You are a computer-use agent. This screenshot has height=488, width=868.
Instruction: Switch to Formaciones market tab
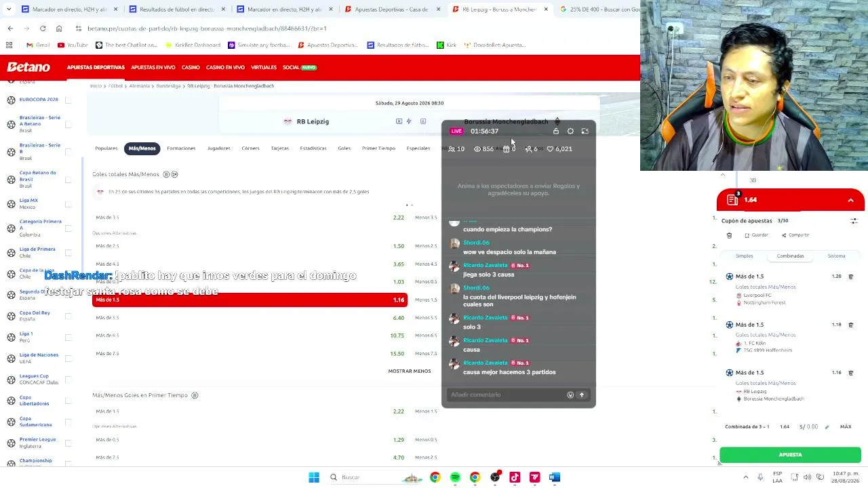point(181,148)
